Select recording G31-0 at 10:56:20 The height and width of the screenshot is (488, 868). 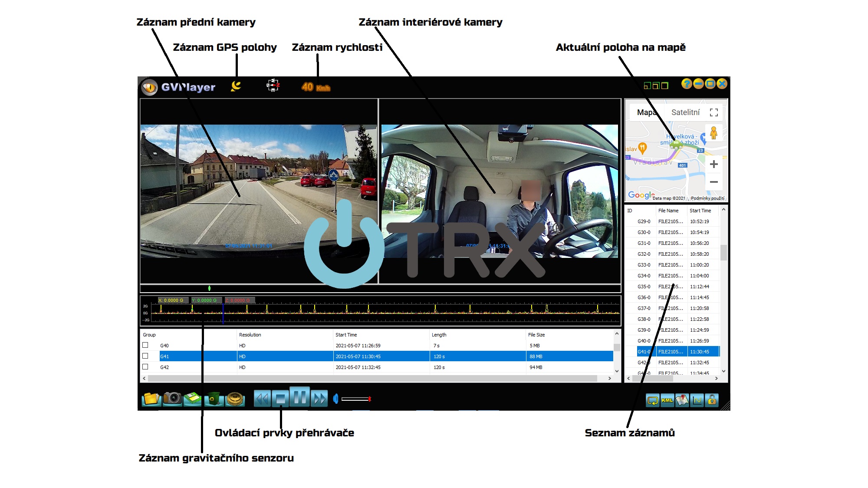pos(672,243)
